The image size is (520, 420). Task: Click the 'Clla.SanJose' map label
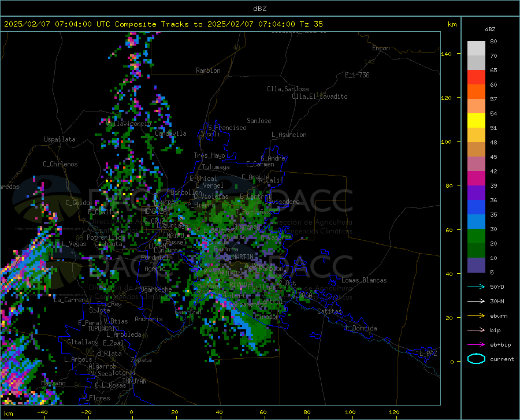pos(288,89)
